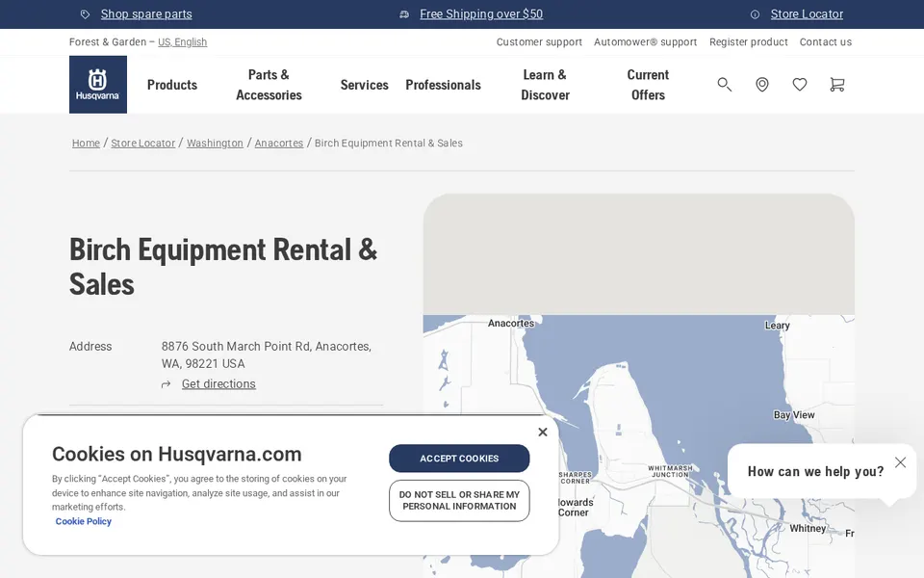Image resolution: width=924 pixels, height=578 pixels.
Task: Click Do Not Sell or Share button
Action: [x=459, y=501]
